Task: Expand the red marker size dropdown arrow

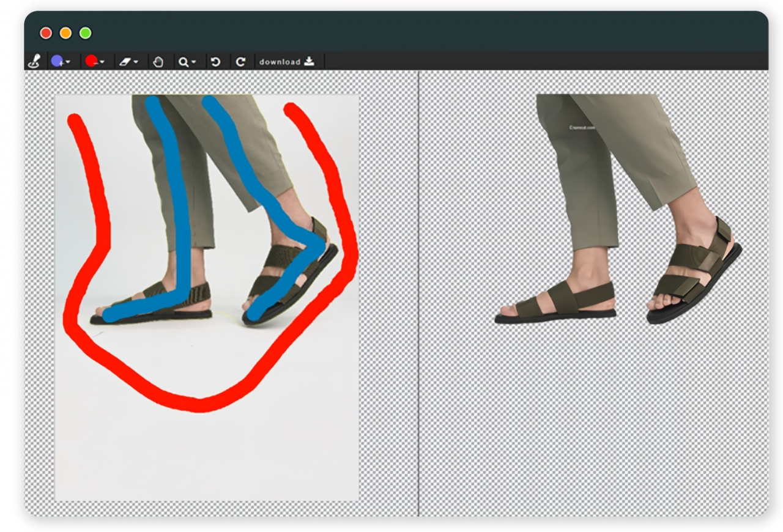Action: pos(102,62)
